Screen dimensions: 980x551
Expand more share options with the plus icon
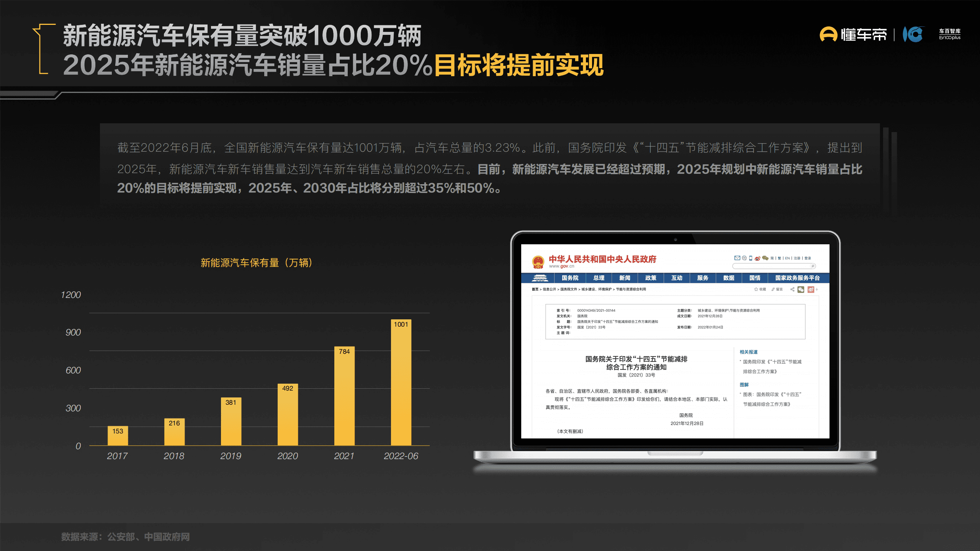pyautogui.click(x=818, y=290)
